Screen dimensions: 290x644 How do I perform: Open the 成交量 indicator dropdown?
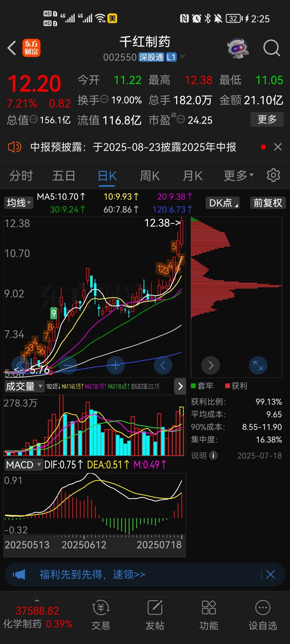(x=24, y=386)
